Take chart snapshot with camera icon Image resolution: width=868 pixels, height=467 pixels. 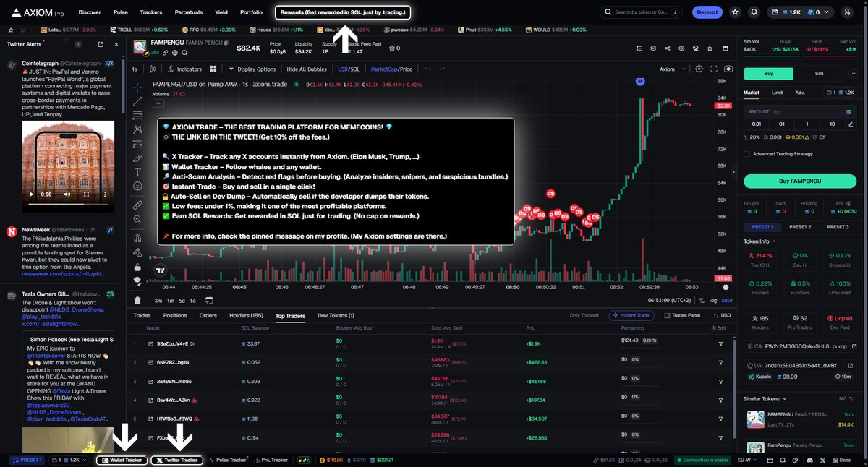728,69
